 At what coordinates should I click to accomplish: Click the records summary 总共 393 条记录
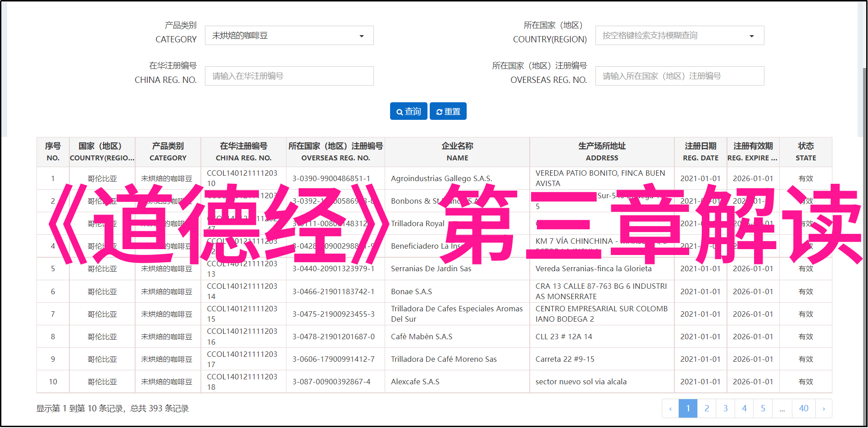(x=159, y=409)
